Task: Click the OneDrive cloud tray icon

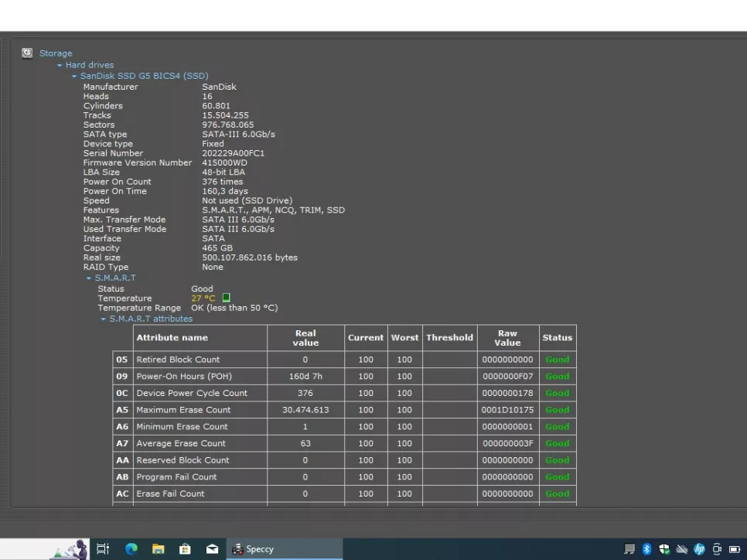Action: click(x=682, y=549)
